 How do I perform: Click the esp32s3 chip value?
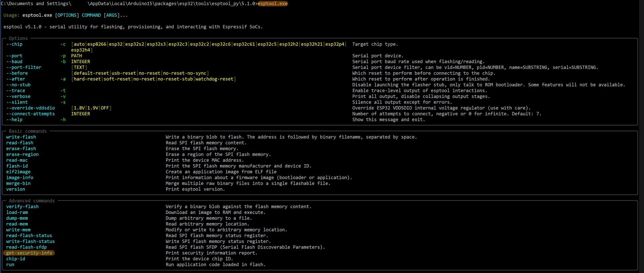pyautogui.click(x=156, y=44)
